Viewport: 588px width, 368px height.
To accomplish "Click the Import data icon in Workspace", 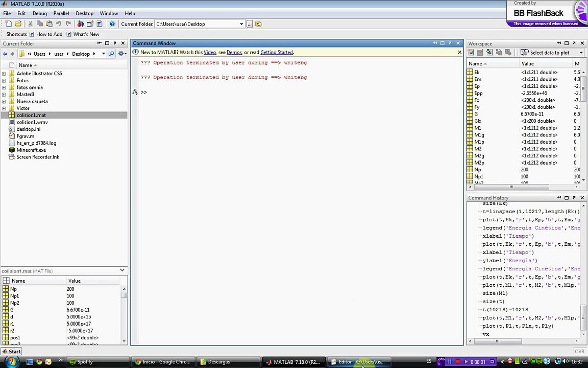I will tap(489, 53).
